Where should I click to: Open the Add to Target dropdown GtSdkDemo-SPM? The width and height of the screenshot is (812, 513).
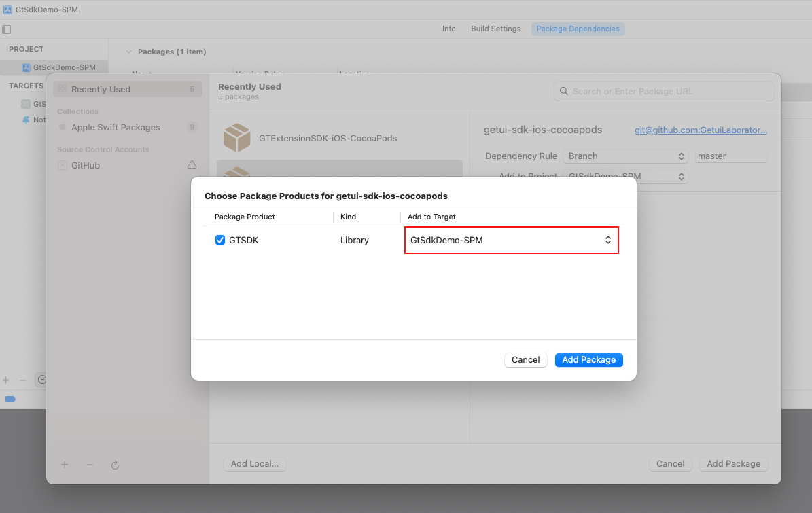click(511, 241)
